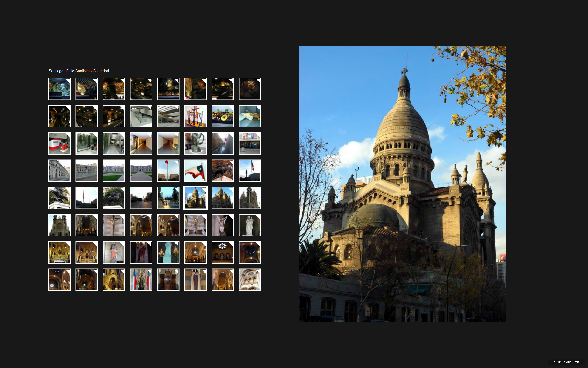Select the golden domed tabernacle thumbnail

114,280
